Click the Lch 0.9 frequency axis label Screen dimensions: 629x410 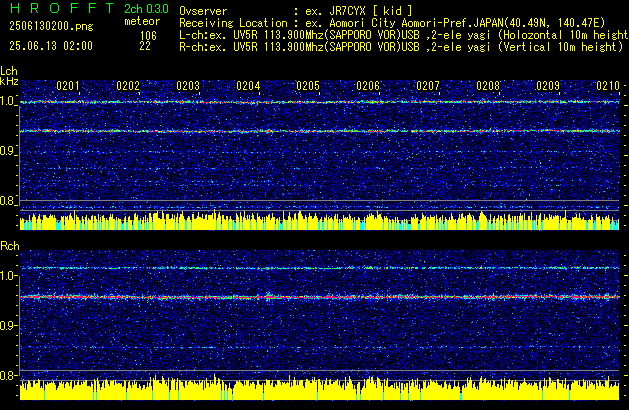(8, 151)
